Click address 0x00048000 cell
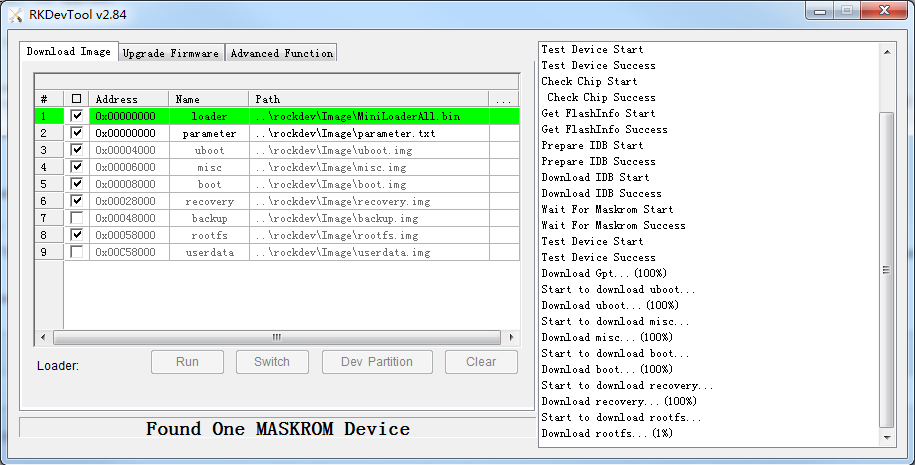The height and width of the screenshot is (465, 915). click(x=129, y=218)
